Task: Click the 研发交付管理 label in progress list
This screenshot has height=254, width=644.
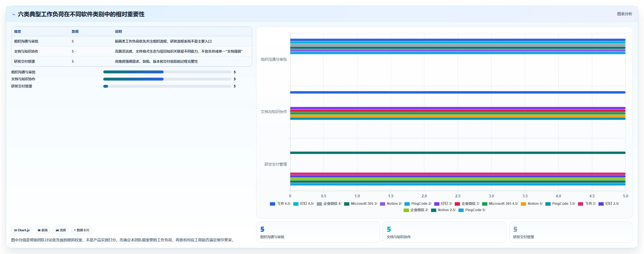Action: 22,86
